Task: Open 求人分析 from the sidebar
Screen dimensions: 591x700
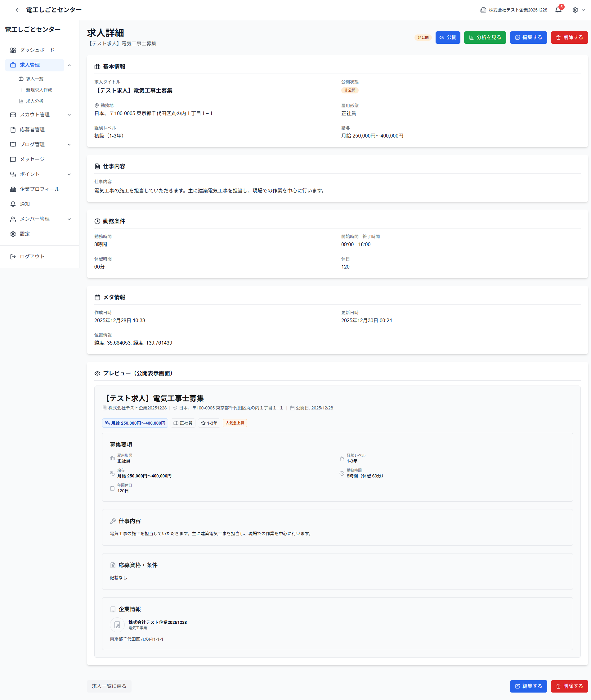Action: tap(35, 101)
